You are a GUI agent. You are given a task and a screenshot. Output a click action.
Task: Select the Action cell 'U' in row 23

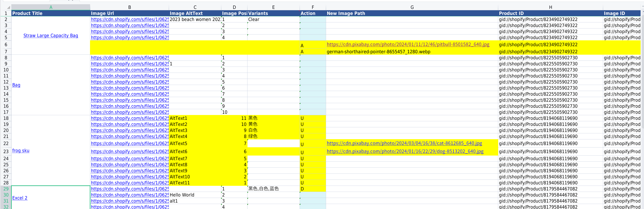tap(313, 152)
